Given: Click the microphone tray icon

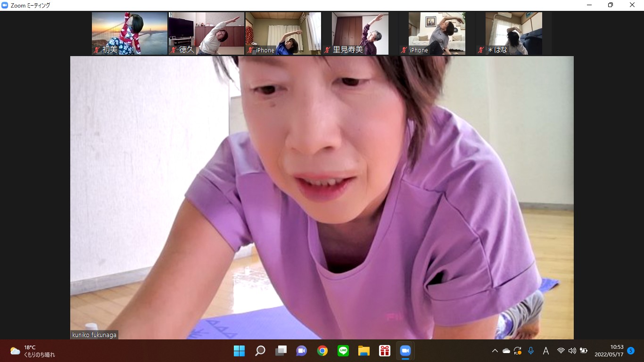Looking at the screenshot, I should [x=531, y=351].
